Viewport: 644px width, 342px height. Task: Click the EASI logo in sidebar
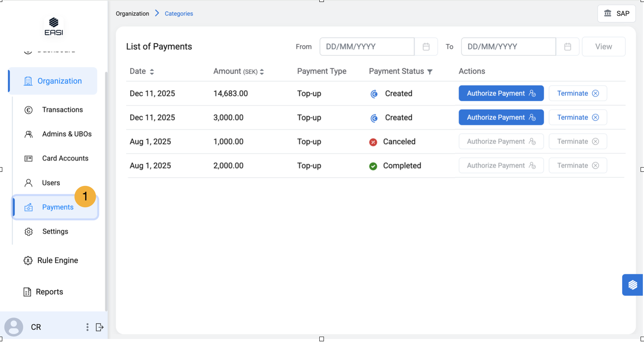tap(54, 26)
